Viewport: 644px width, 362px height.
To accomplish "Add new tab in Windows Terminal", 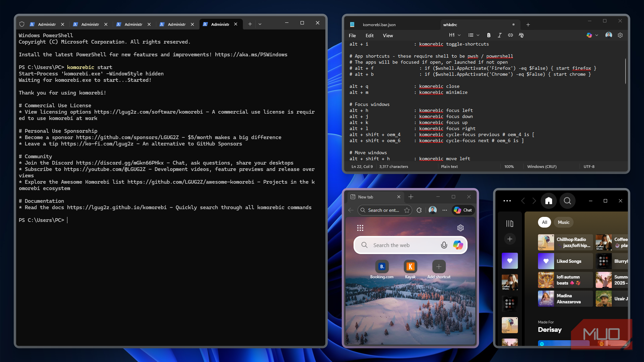I will 250,24.
